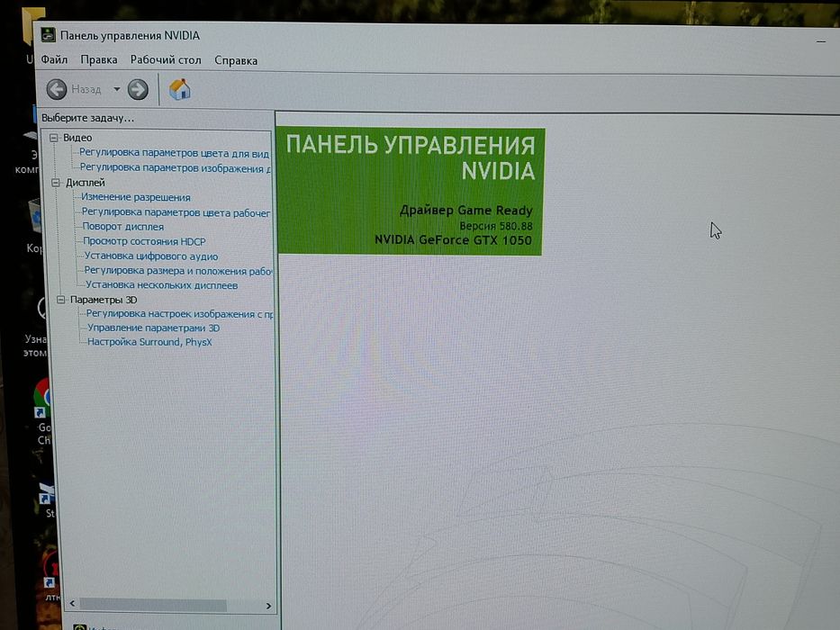
Task: Click the Back arrow button
Action: 56,89
